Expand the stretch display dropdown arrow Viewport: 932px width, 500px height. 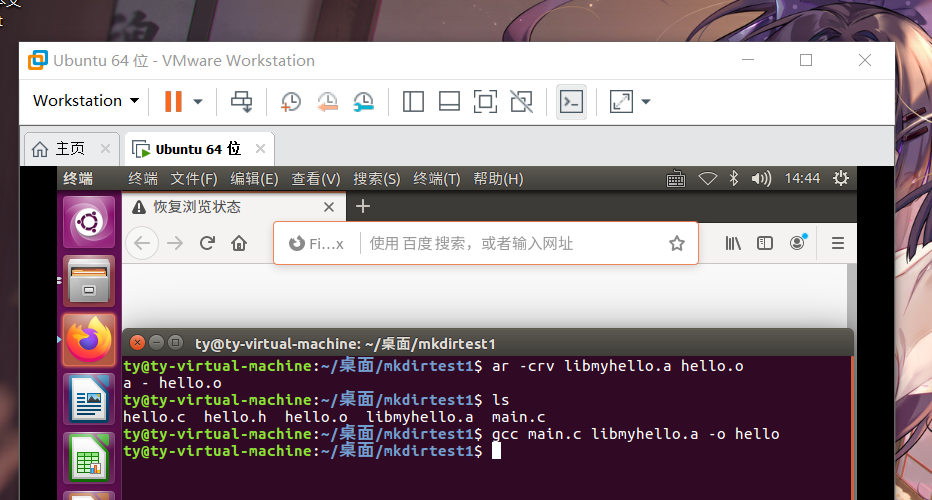click(646, 102)
